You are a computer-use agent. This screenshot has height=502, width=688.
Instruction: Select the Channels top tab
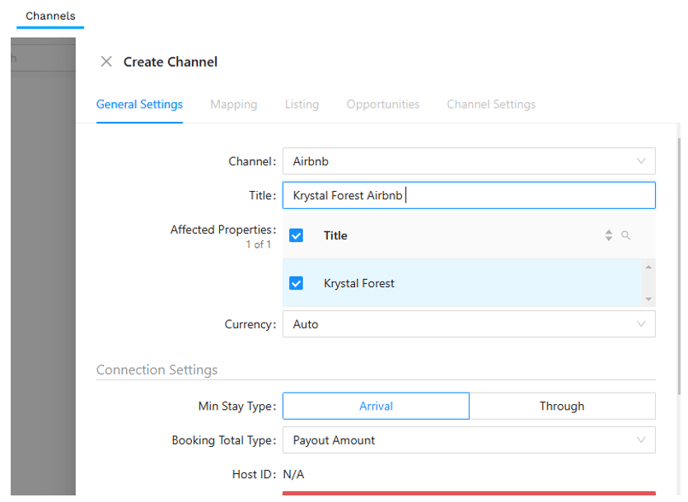point(50,16)
